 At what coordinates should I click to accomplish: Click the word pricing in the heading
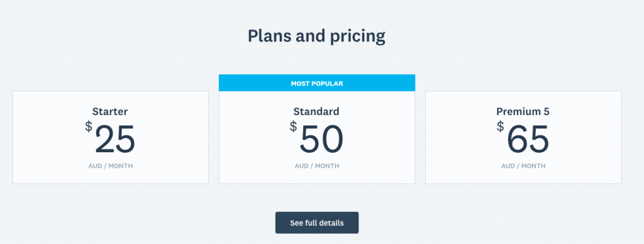pyautogui.click(x=358, y=37)
